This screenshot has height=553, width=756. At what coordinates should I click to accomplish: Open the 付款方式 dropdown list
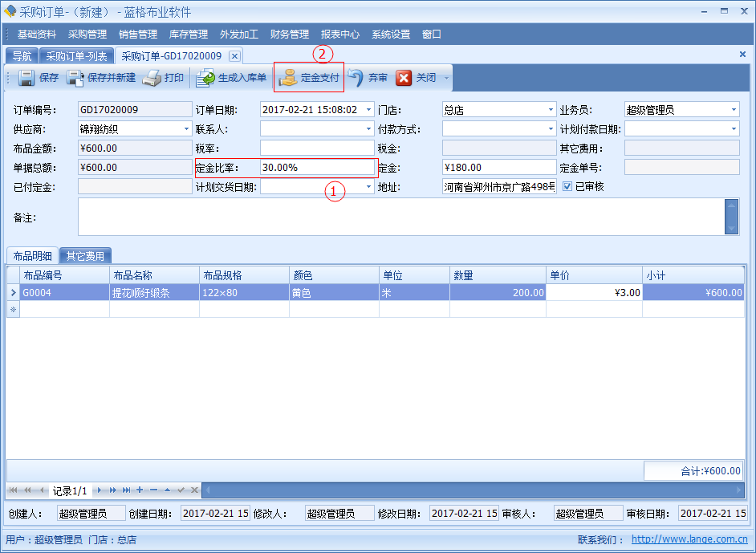coord(551,128)
